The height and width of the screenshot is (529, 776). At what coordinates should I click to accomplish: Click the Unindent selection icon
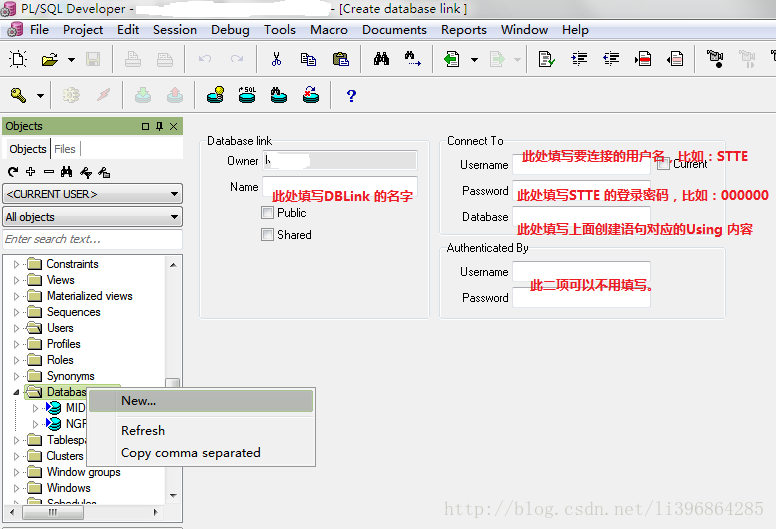point(611,59)
